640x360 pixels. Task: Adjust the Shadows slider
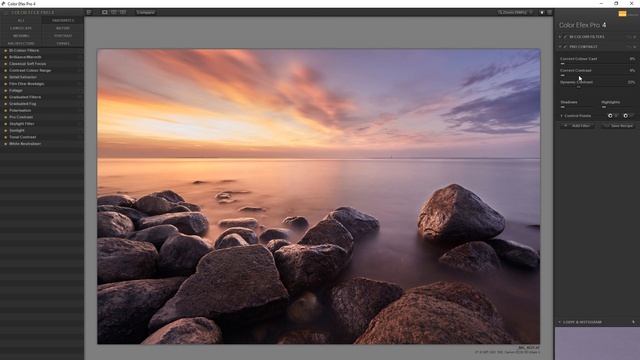click(577, 107)
